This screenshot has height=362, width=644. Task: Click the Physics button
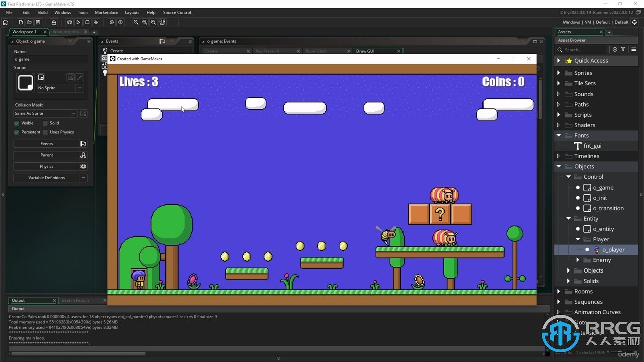coord(46,166)
